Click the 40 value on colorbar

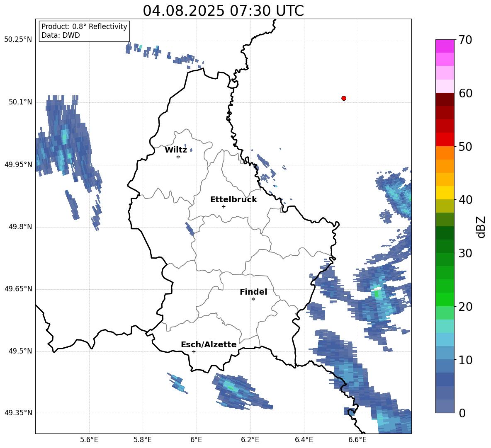465,200
